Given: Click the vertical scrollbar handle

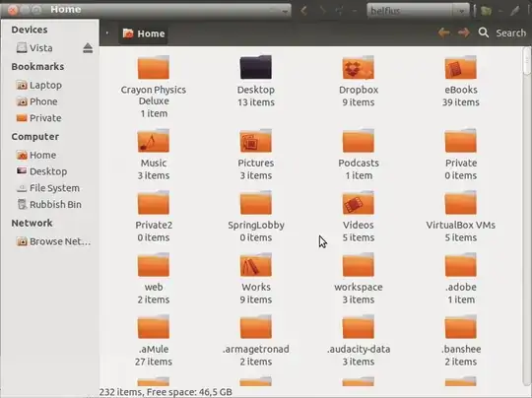Looking at the screenshot, I should (526, 60).
